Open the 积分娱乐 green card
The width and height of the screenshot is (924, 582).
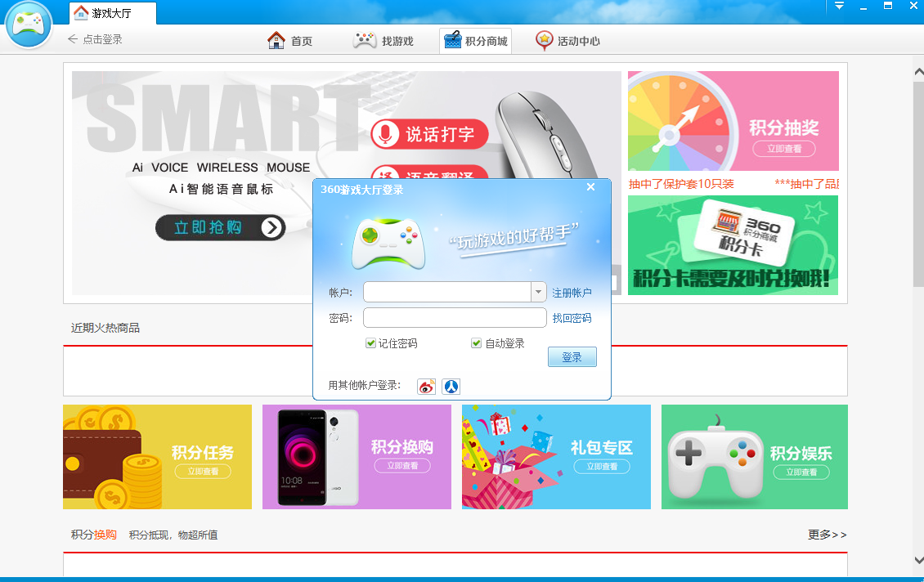coord(754,457)
